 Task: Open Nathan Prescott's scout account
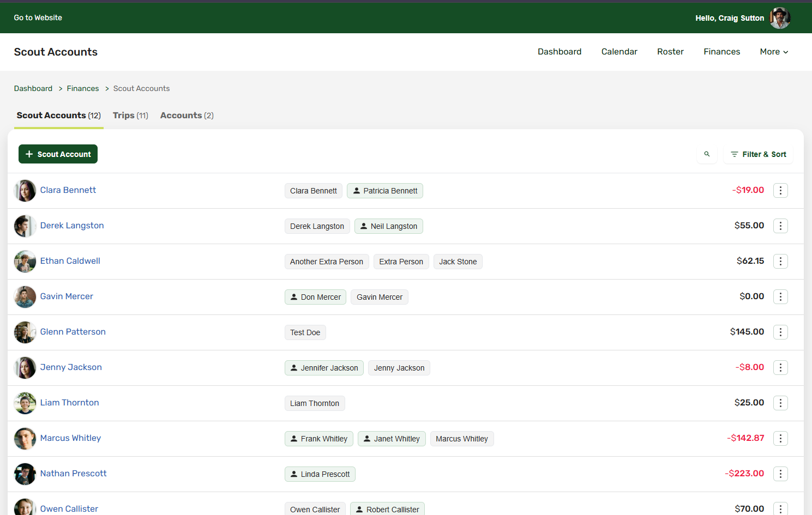click(x=74, y=474)
